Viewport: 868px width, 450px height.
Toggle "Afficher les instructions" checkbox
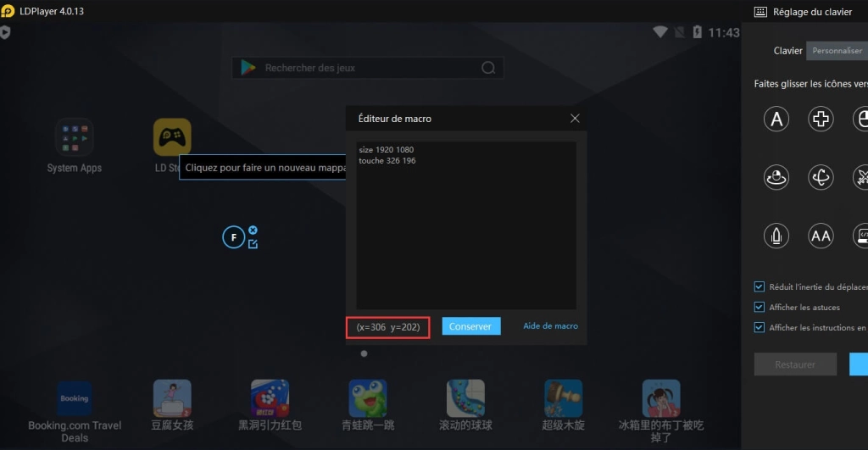pos(759,328)
